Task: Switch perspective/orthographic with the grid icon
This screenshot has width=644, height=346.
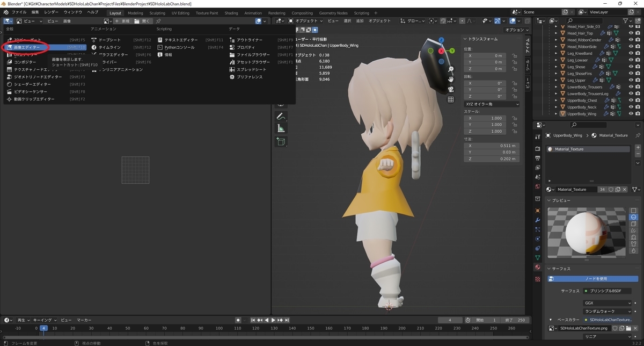Action: (x=451, y=99)
